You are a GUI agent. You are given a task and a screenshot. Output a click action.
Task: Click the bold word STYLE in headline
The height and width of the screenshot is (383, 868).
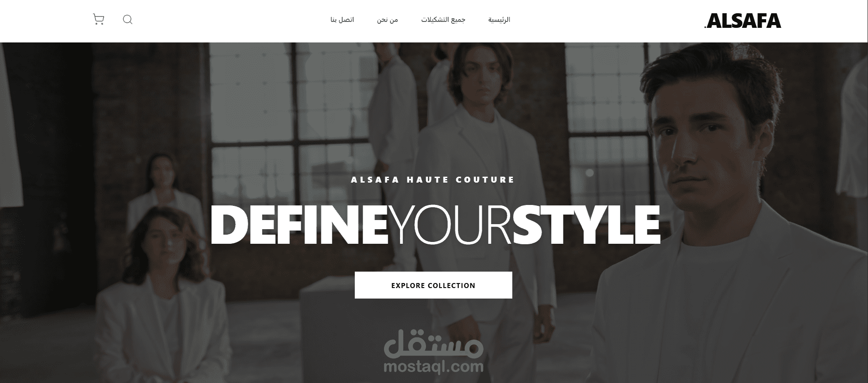pyautogui.click(x=587, y=226)
